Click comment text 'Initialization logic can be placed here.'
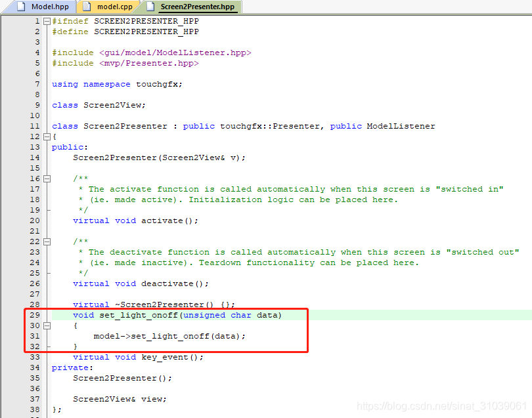 [x=293, y=199]
